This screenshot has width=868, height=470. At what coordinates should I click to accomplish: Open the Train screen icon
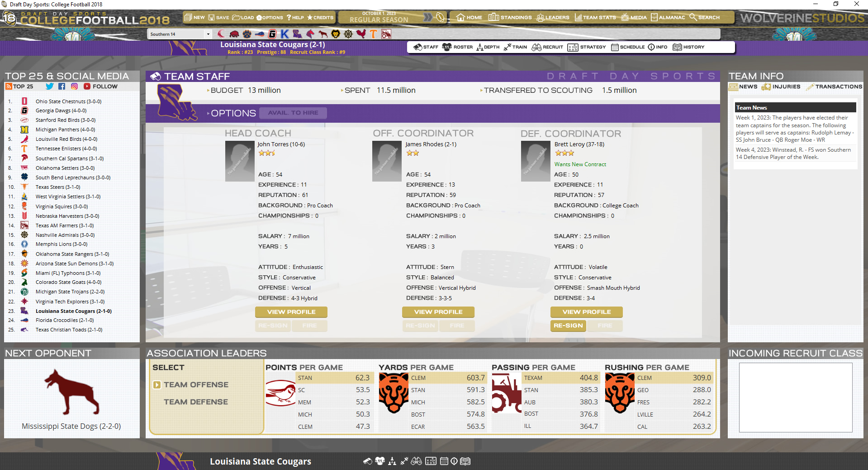click(515, 47)
